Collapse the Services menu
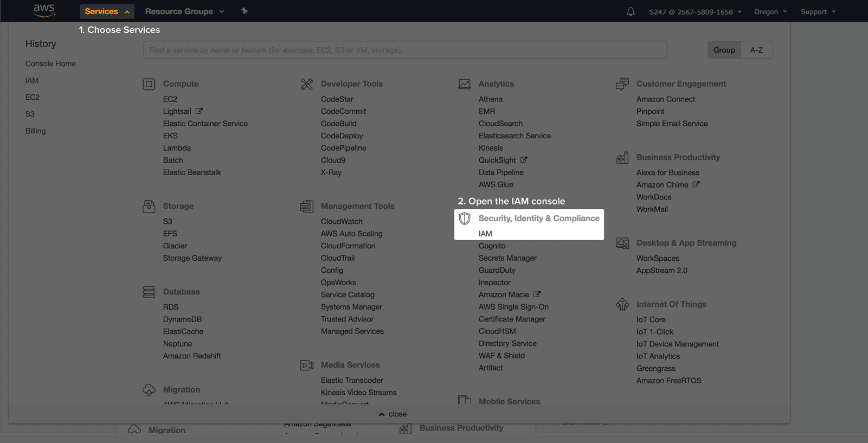The height and width of the screenshot is (443, 868). 107,11
